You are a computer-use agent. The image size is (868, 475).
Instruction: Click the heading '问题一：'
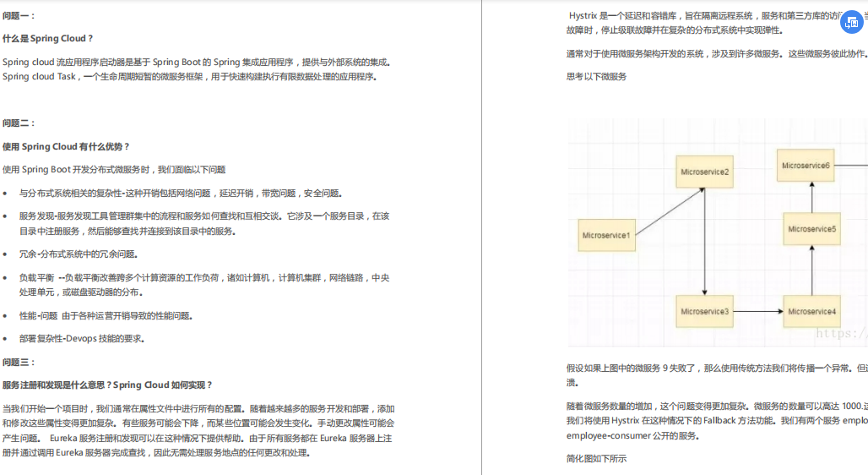19,15
